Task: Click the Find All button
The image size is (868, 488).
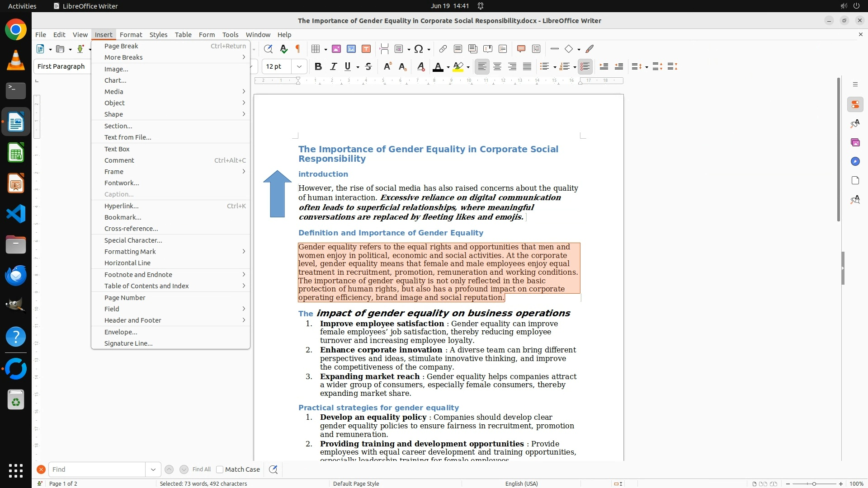Action: (x=201, y=469)
